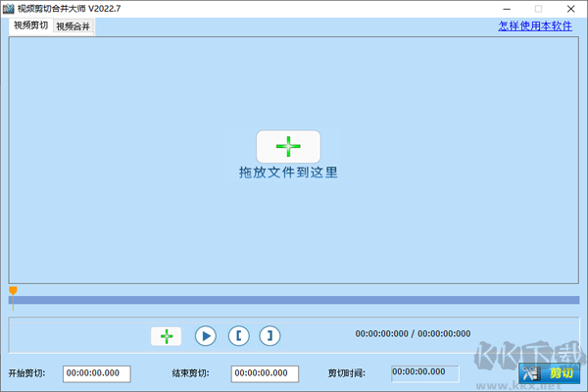This screenshot has height=392, width=588.
Task: Click the blue timeline progress bar
Action: [x=294, y=300]
